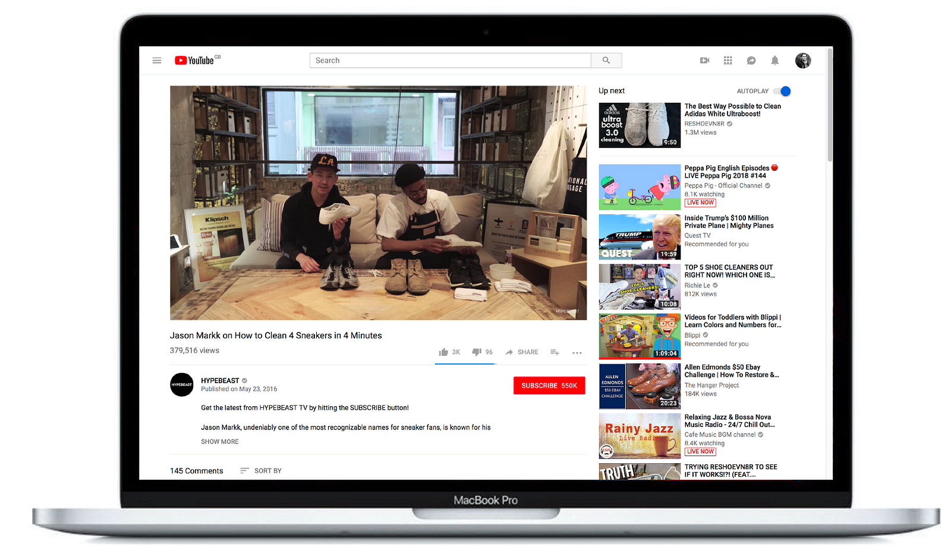Click the 145 Comments heading
The height and width of the screenshot is (560, 951).
[197, 471]
